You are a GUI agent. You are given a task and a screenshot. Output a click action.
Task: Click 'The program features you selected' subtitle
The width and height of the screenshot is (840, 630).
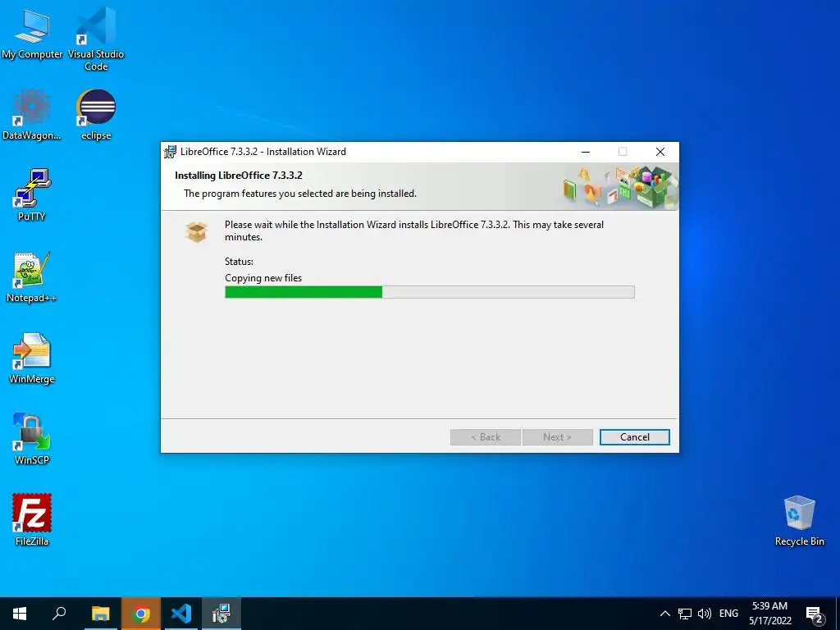coord(300,194)
